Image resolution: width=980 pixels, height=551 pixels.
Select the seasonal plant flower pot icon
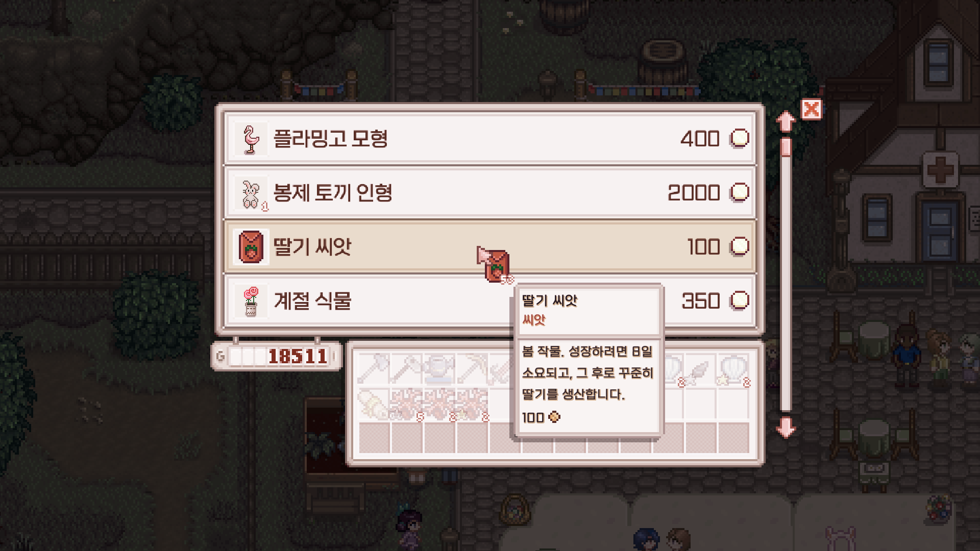(x=251, y=301)
